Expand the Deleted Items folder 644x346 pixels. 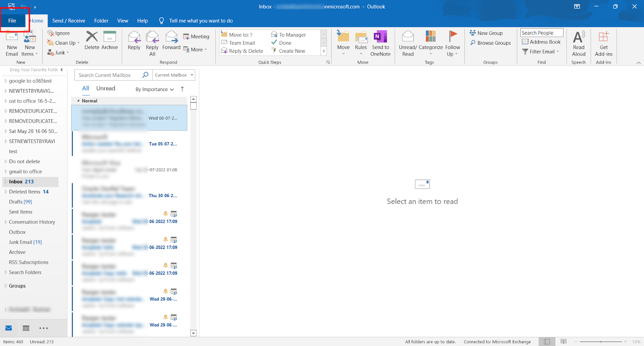pos(6,192)
